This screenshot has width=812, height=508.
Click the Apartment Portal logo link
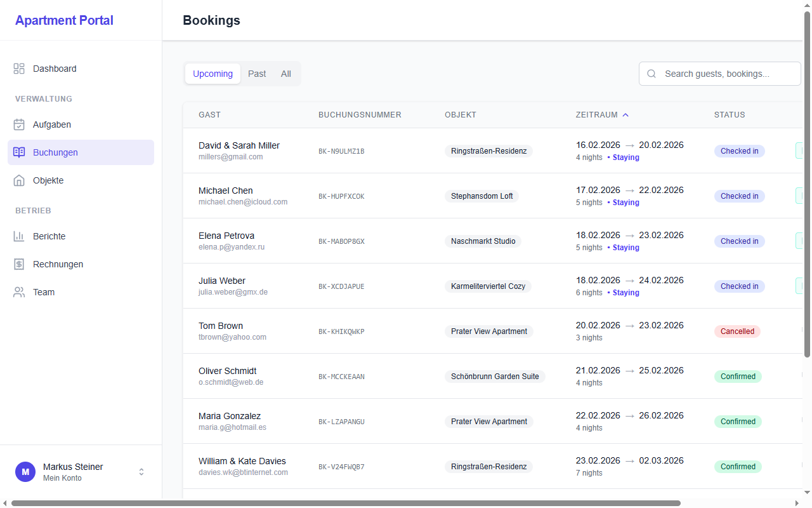pos(64,20)
